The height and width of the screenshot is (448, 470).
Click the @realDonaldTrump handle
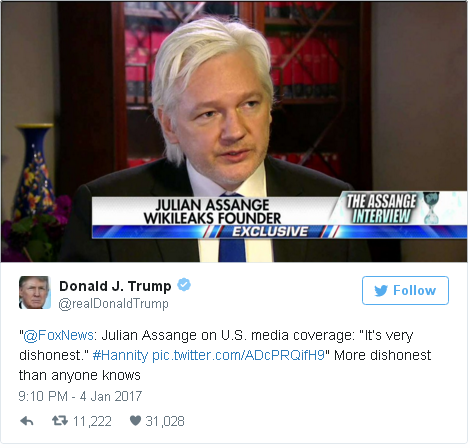tap(114, 304)
